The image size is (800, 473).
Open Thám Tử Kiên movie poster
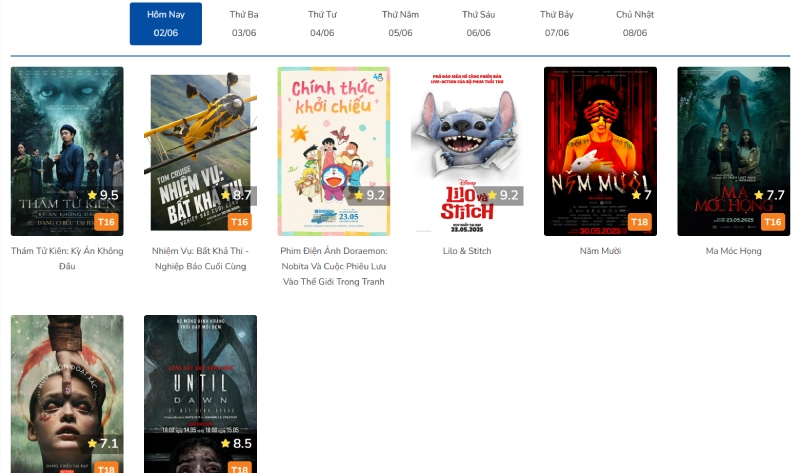(67, 151)
